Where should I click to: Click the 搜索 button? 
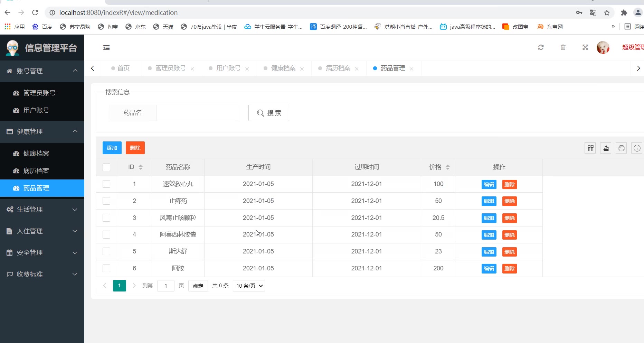[269, 113]
